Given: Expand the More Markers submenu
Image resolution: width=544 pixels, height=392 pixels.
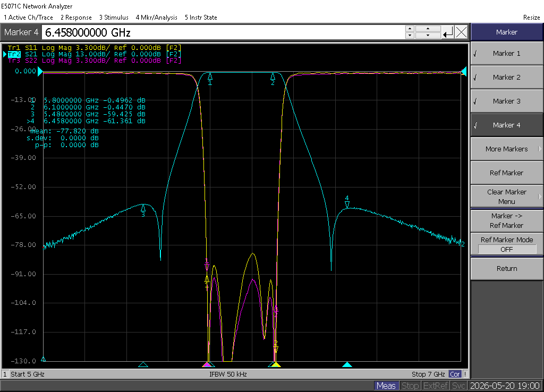Looking at the screenshot, I should [x=506, y=149].
